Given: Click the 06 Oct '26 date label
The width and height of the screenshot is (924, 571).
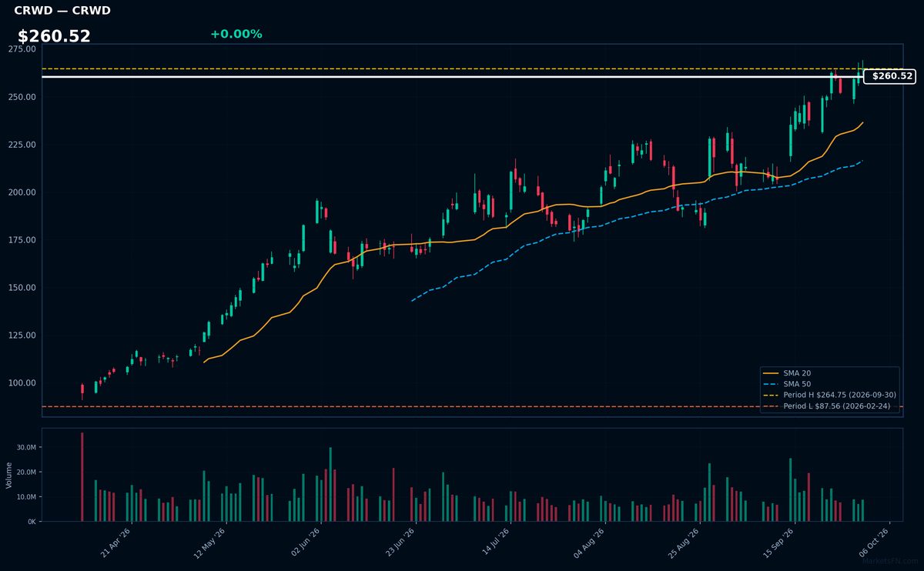Looking at the screenshot, I should (874, 543).
